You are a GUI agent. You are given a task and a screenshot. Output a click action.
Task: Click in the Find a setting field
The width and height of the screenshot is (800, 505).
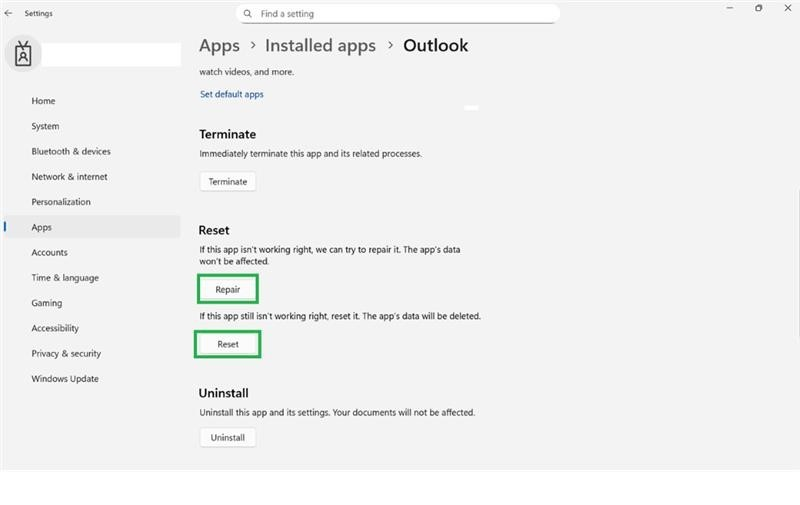click(397, 14)
